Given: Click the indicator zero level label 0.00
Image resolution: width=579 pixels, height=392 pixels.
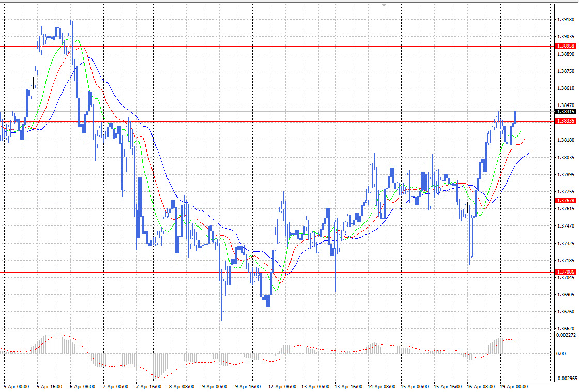Looking at the screenshot, I should (x=560, y=354).
